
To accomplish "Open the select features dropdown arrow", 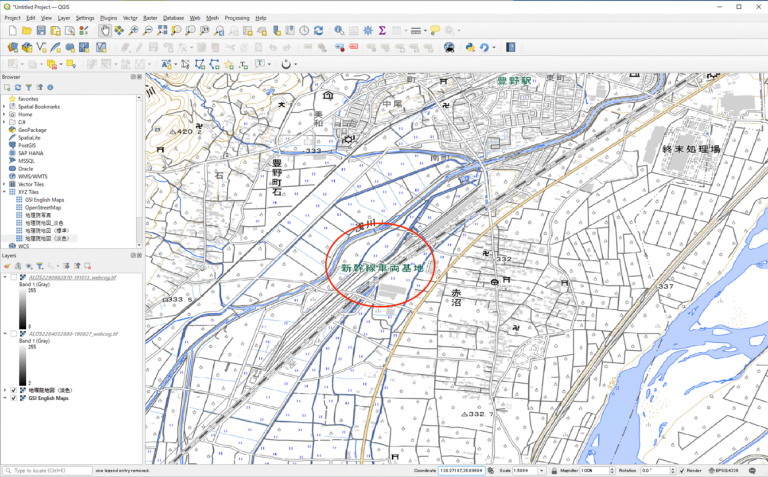I will pos(22,64).
